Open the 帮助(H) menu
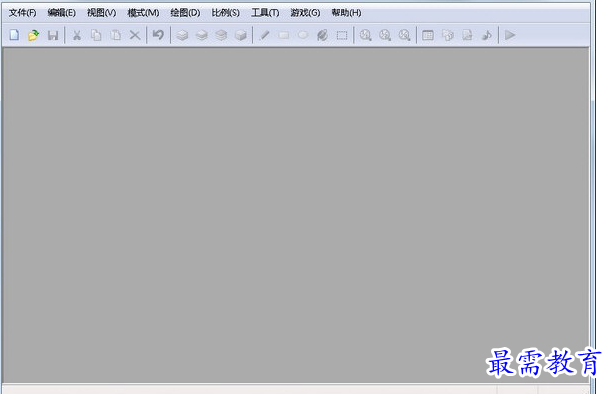This screenshot has width=610, height=394. tap(346, 13)
